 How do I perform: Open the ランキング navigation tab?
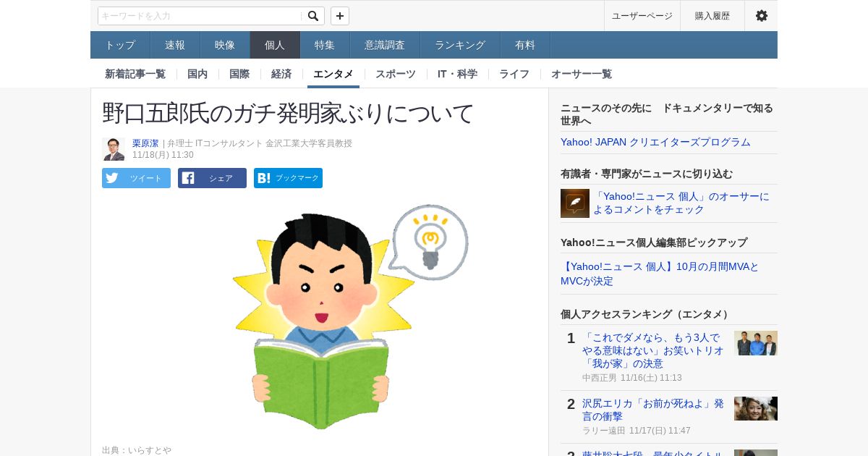pos(460,45)
